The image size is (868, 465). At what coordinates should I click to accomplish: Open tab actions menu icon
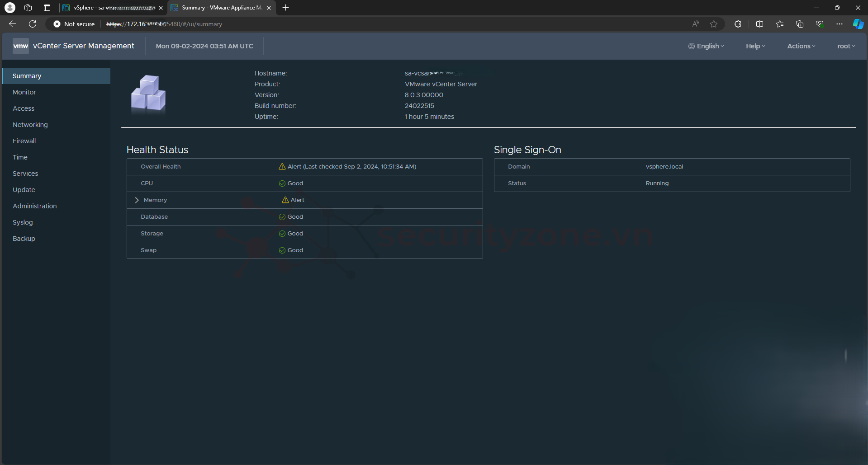pyautogui.click(x=47, y=8)
